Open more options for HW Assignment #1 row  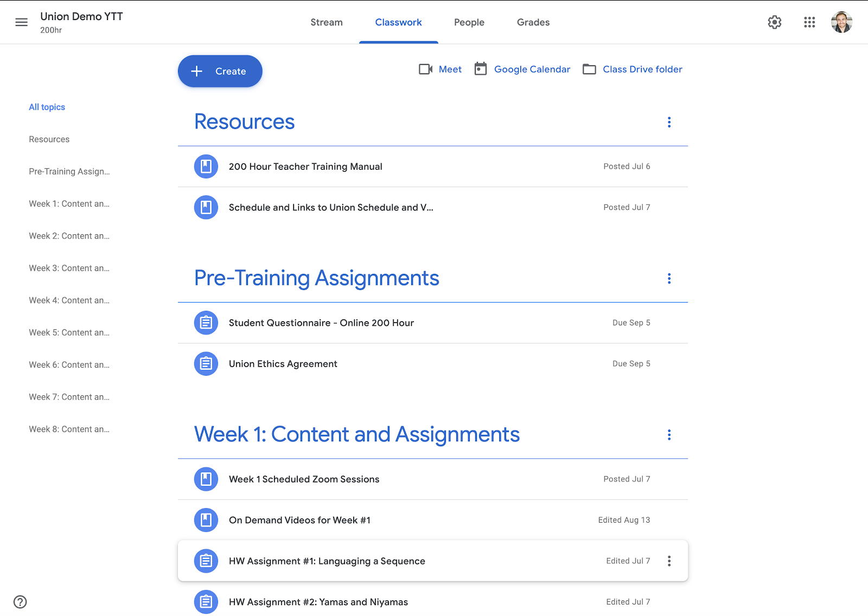coord(669,561)
